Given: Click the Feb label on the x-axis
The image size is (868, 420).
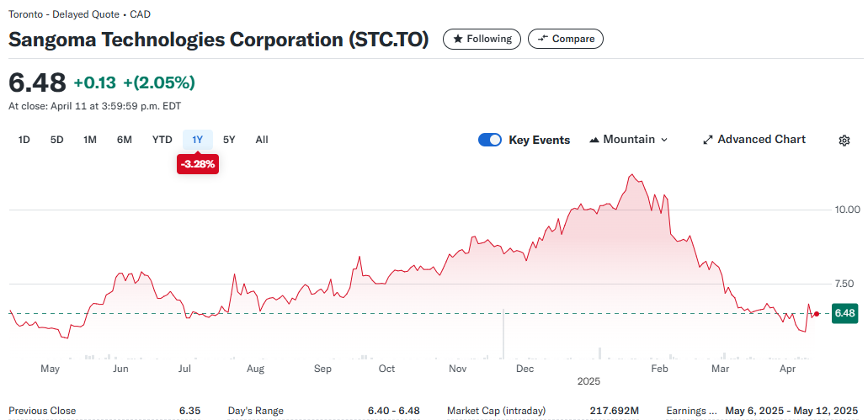Looking at the screenshot, I should pos(660,369).
